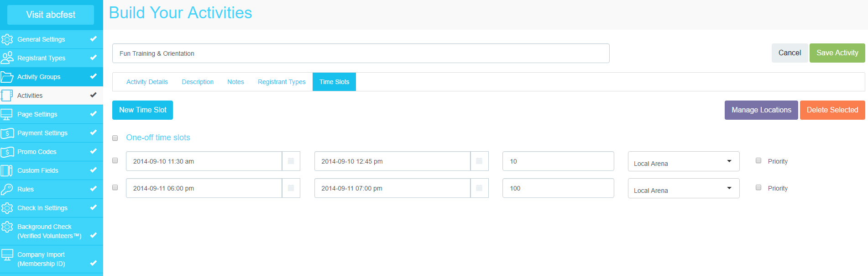This screenshot has width=868, height=276.
Task: Open location dropdown for first time slot
Action: click(x=683, y=162)
